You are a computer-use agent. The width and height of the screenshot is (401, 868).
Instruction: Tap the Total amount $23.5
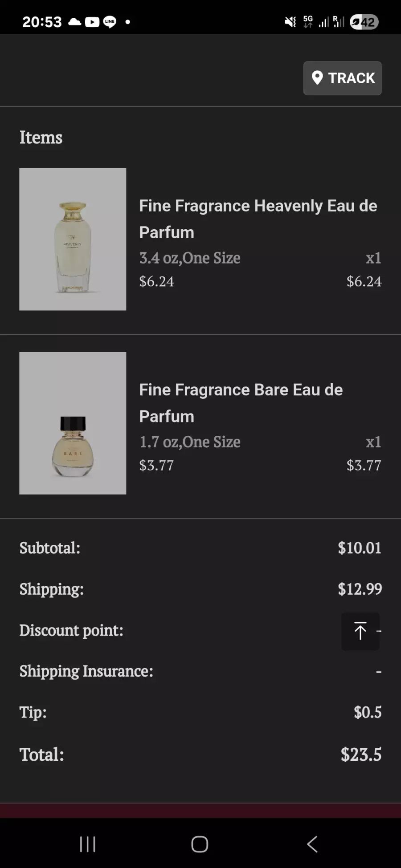pos(361,754)
